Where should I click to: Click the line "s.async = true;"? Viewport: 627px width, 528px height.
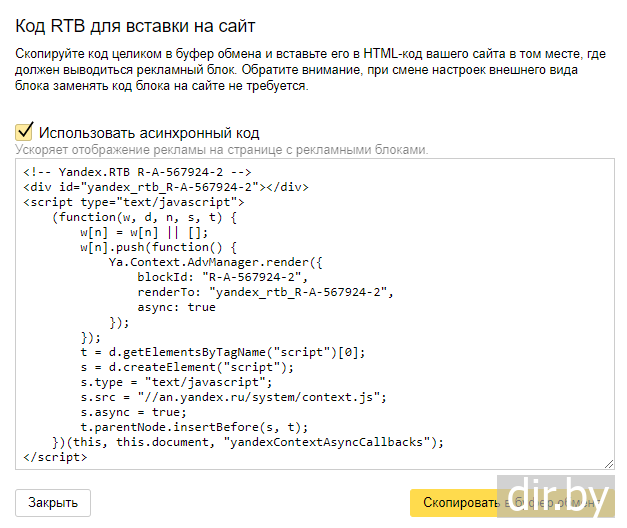point(133,412)
